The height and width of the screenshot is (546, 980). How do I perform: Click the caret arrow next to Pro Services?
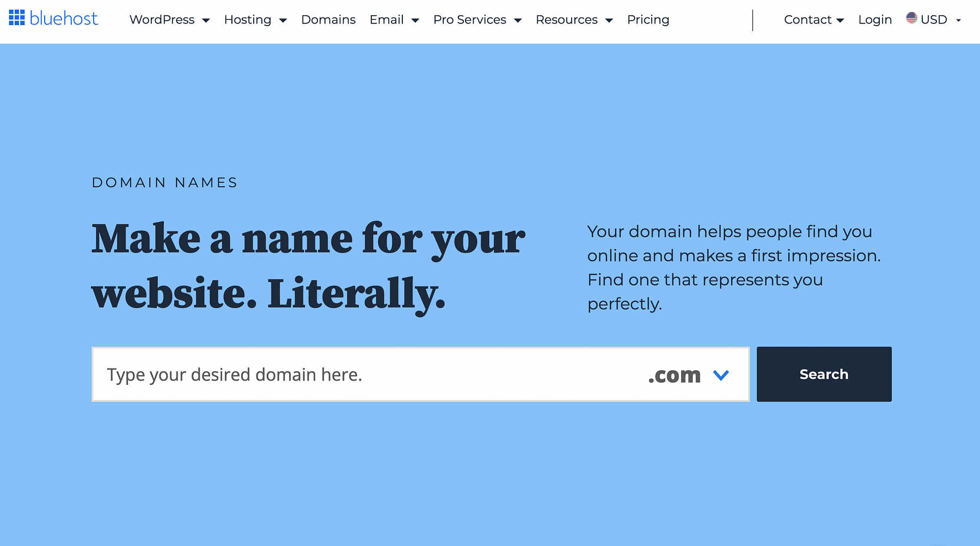click(x=518, y=21)
